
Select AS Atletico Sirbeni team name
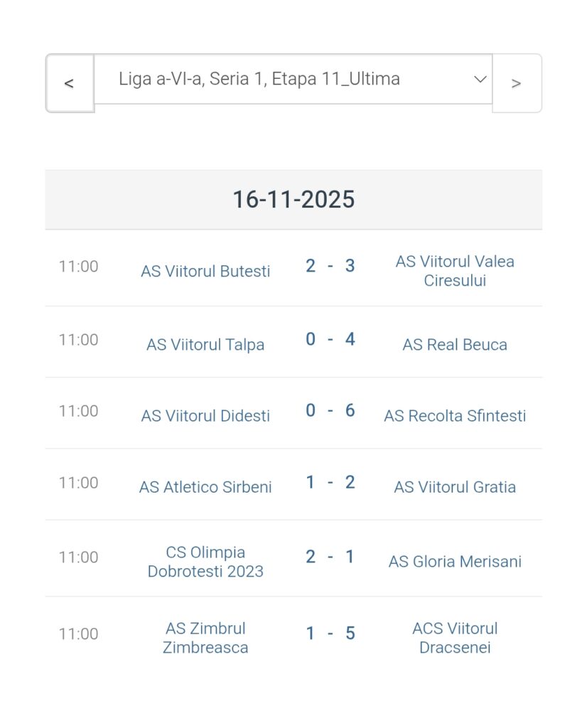point(205,487)
